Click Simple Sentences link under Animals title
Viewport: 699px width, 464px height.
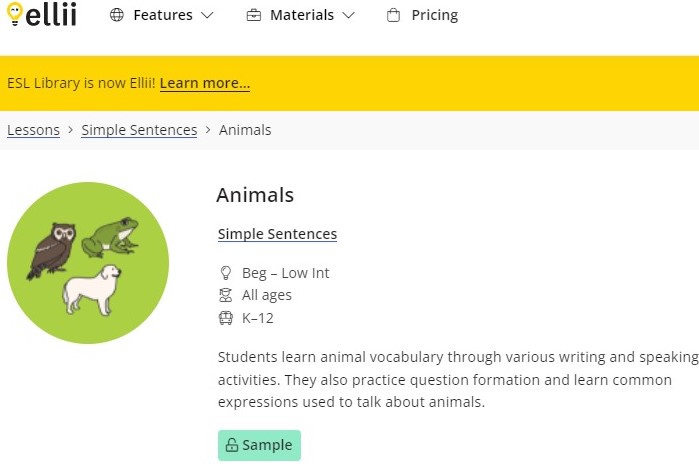point(277,234)
